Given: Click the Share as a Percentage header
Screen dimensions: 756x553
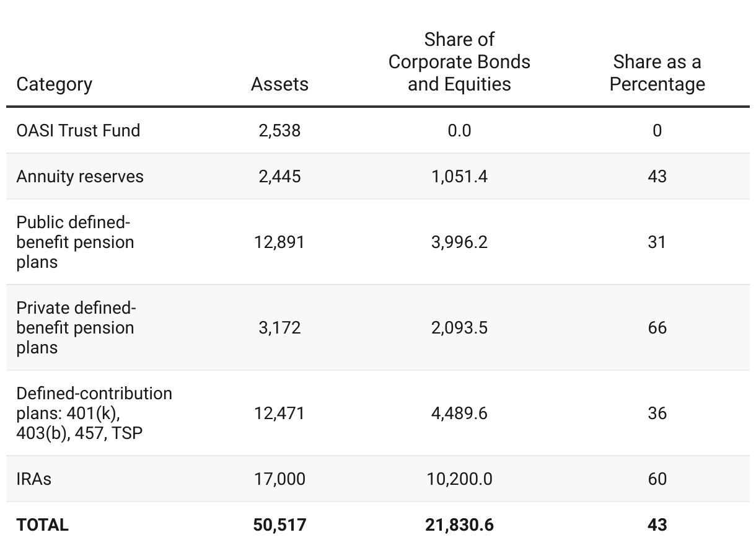Looking at the screenshot, I should 657,73.
